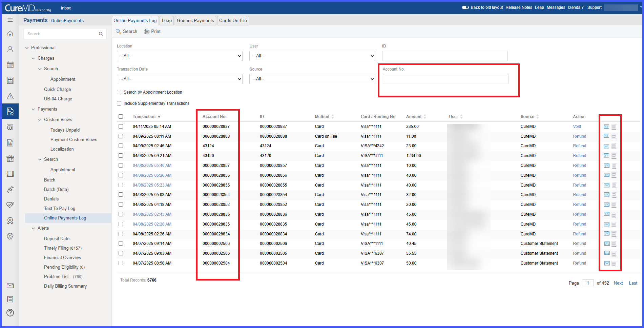The height and width of the screenshot is (328, 644).
Task: Click the page number input box
Action: pos(588,283)
